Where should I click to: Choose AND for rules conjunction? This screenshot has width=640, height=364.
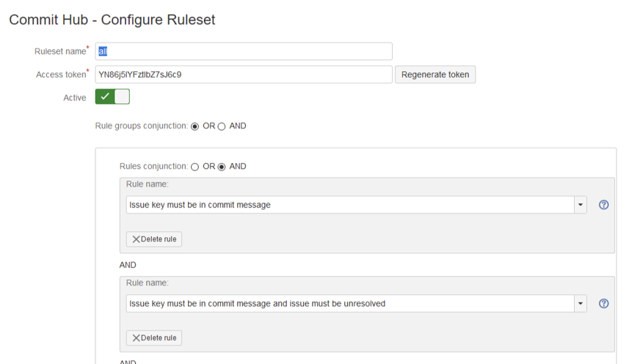[222, 167]
